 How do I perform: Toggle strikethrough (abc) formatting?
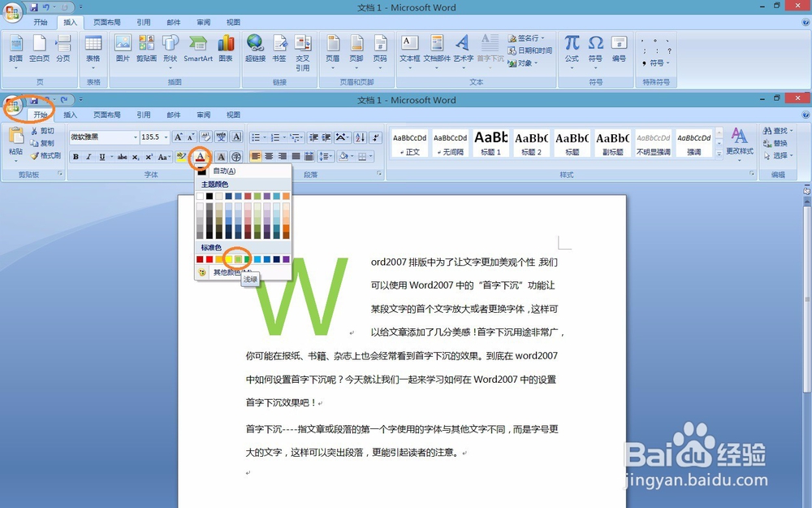123,157
